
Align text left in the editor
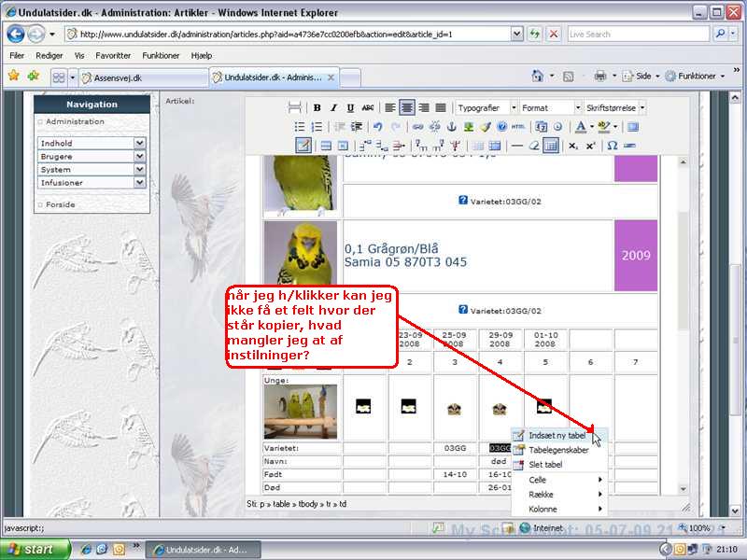click(x=390, y=107)
